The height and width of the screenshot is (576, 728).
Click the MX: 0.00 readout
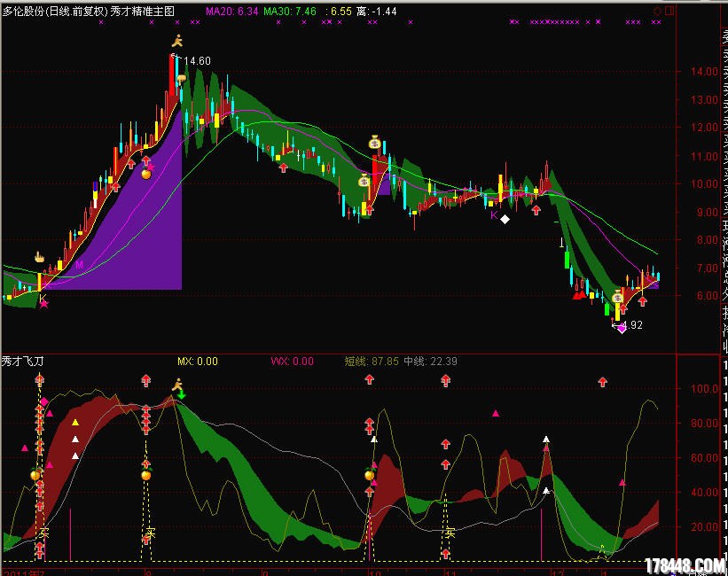pos(198,361)
